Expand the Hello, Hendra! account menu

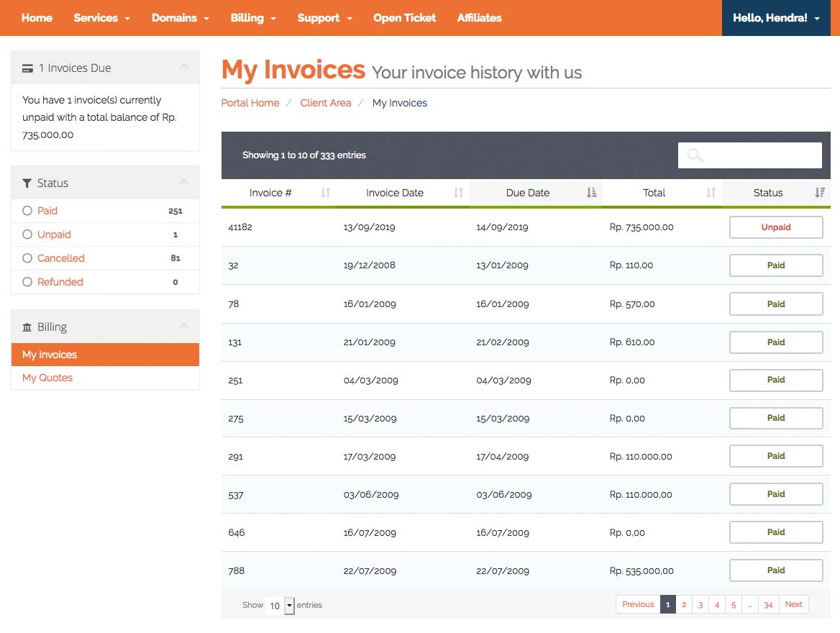pyautogui.click(x=776, y=18)
